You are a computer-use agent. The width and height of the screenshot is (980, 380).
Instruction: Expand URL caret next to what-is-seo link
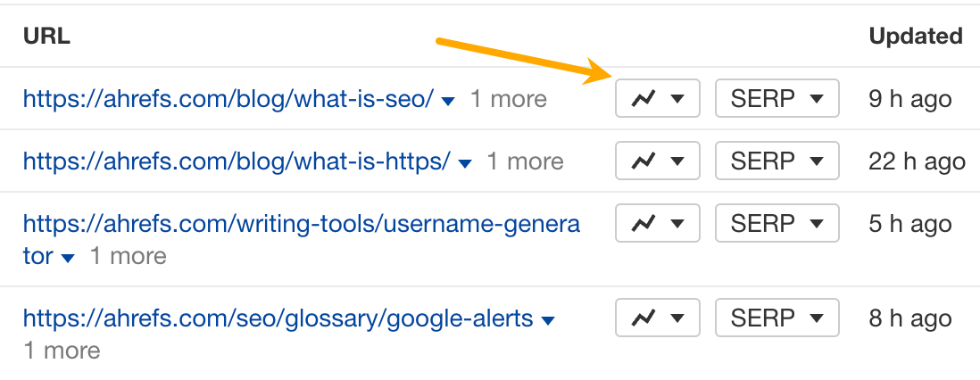(449, 101)
